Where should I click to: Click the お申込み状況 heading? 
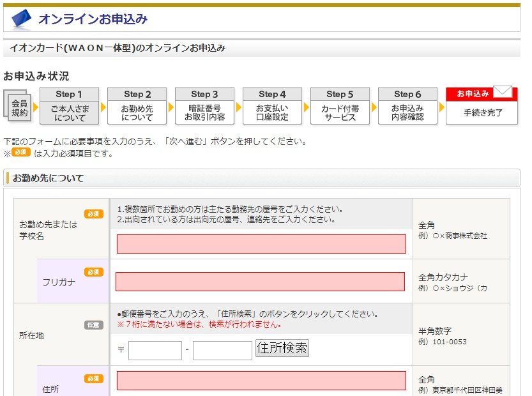pos(36,75)
